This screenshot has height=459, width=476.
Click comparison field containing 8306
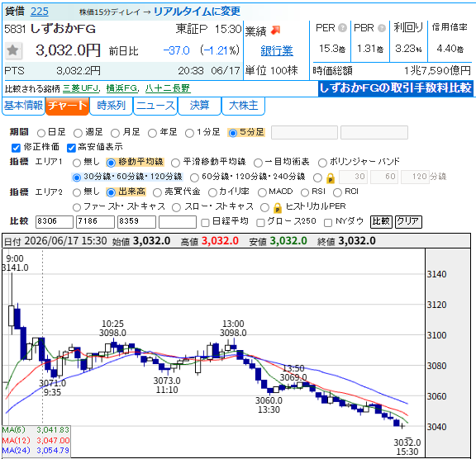click(x=55, y=221)
